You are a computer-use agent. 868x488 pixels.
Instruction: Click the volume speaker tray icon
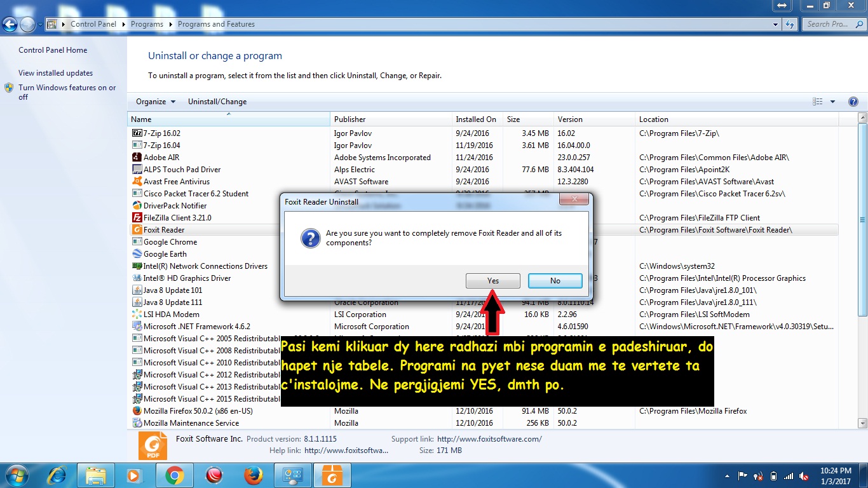coord(804,476)
